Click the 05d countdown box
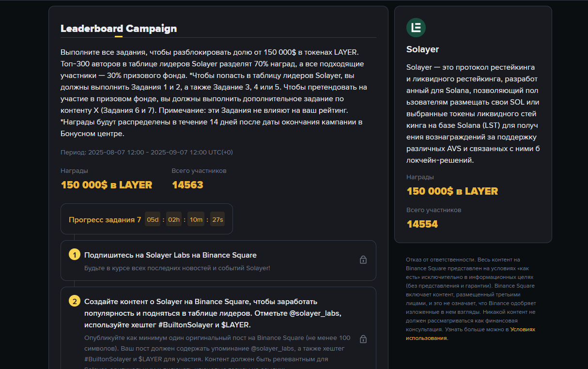 [x=153, y=220]
